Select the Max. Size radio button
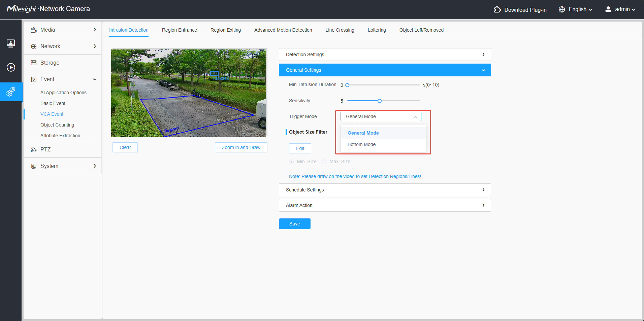Viewport: 644px width, 321px height. (324, 162)
